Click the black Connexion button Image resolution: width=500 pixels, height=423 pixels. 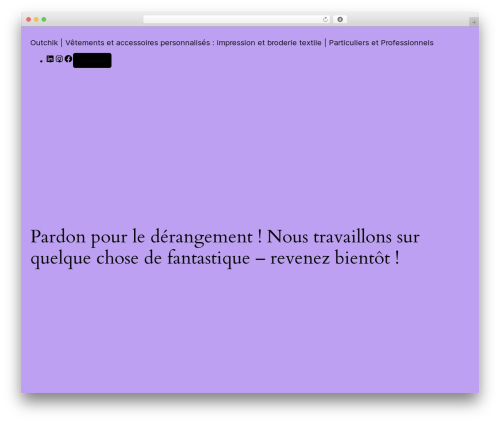point(92,60)
